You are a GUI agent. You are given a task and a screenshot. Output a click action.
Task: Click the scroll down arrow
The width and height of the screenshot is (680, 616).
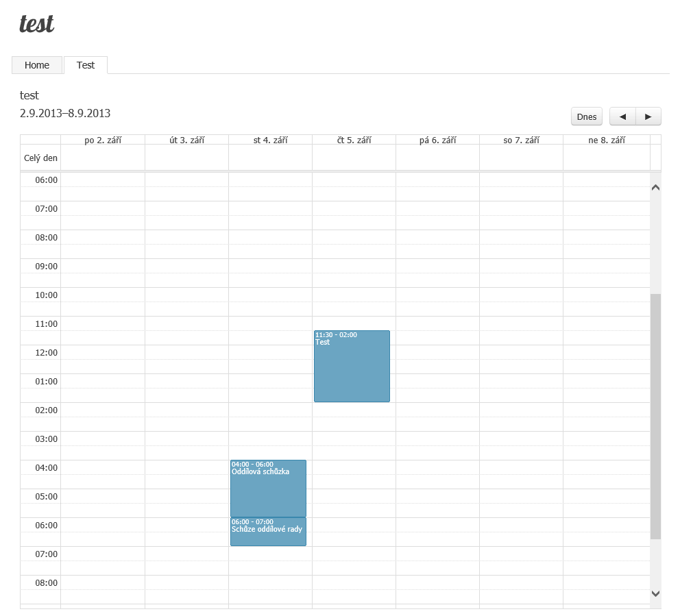pyautogui.click(x=655, y=593)
